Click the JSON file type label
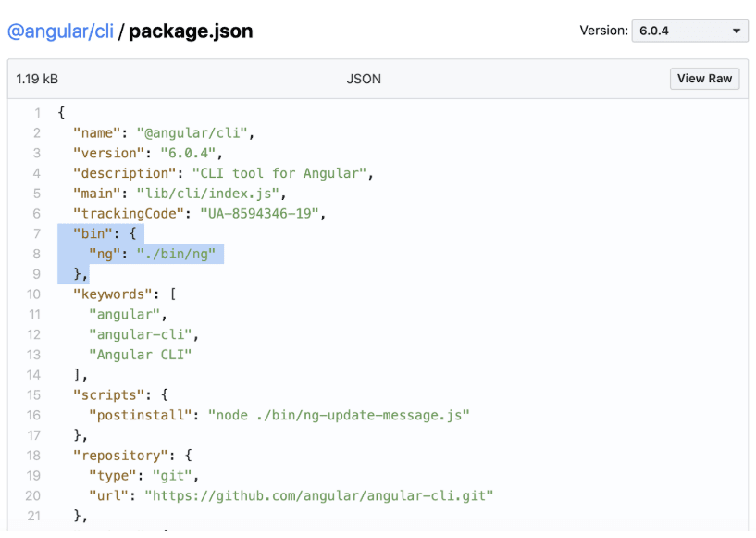This screenshot has width=756, height=538. (364, 79)
